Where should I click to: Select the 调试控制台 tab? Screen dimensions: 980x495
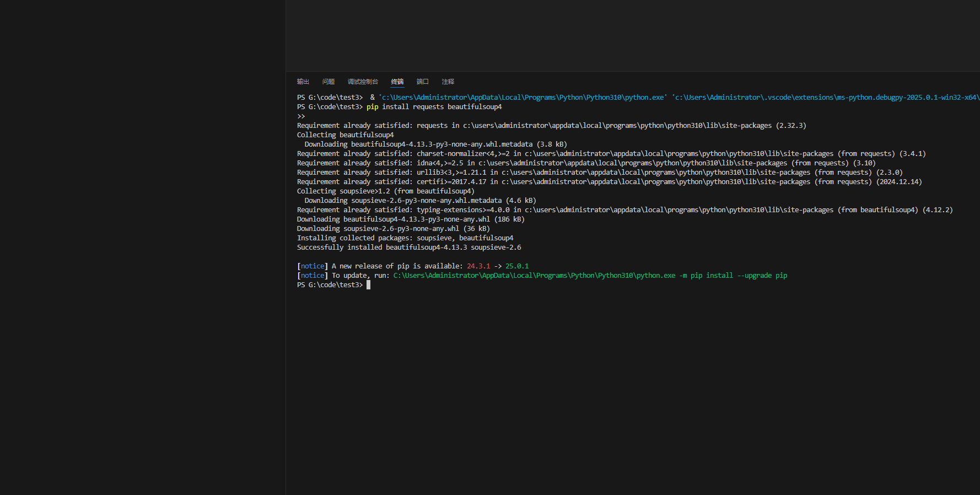(x=363, y=82)
